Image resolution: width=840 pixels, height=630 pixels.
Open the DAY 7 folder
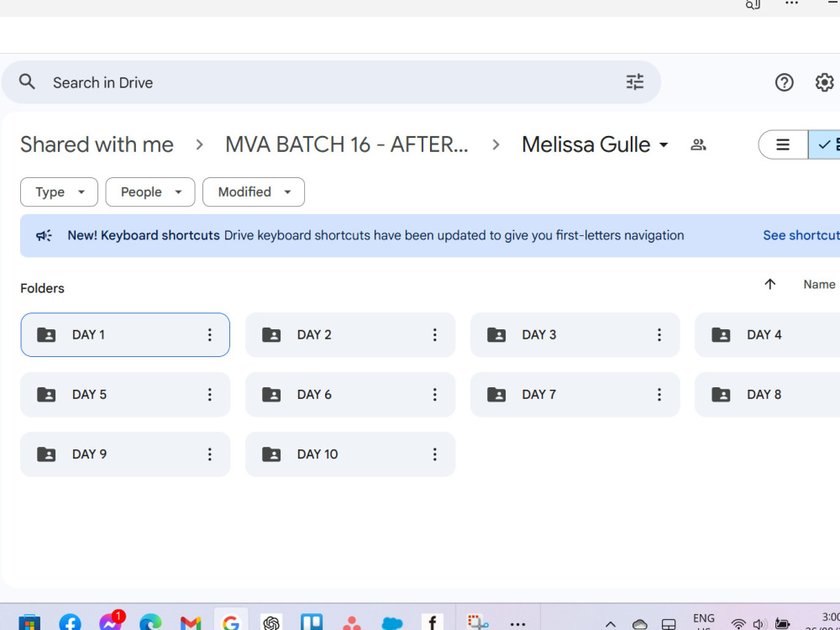pyautogui.click(x=575, y=395)
